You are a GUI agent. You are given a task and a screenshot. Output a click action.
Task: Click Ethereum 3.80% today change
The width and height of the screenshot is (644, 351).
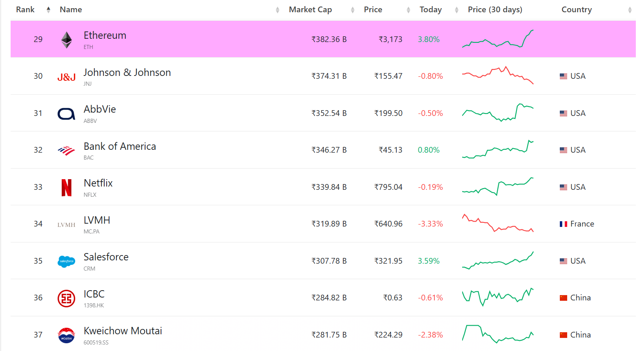429,39
